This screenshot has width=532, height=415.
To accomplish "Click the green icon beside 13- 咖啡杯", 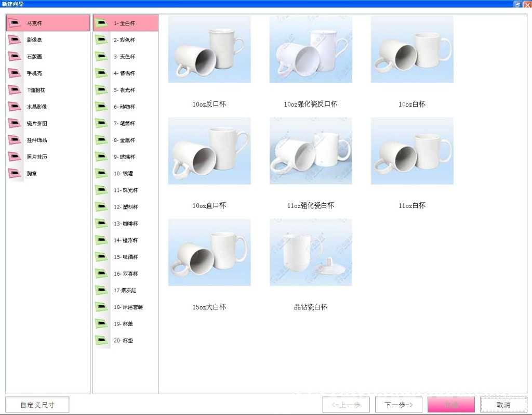I will [102, 224].
